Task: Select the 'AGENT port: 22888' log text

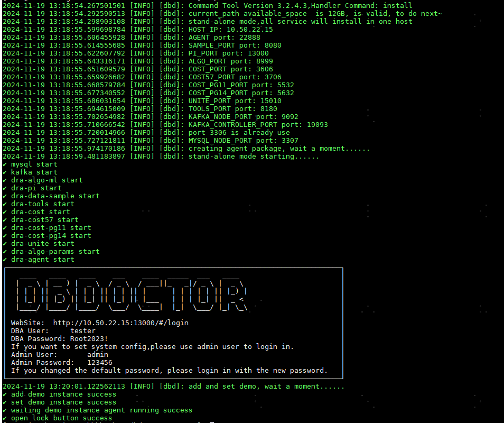Action: [225, 38]
